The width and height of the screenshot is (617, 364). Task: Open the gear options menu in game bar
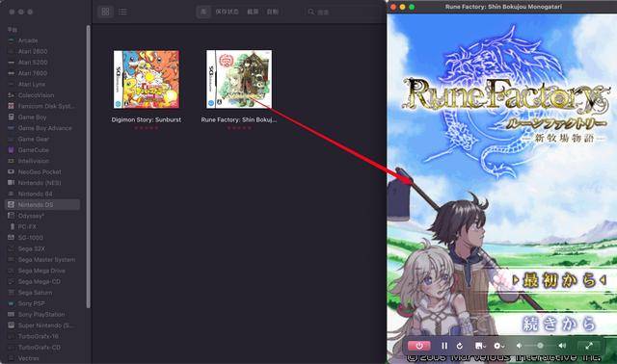(499, 346)
